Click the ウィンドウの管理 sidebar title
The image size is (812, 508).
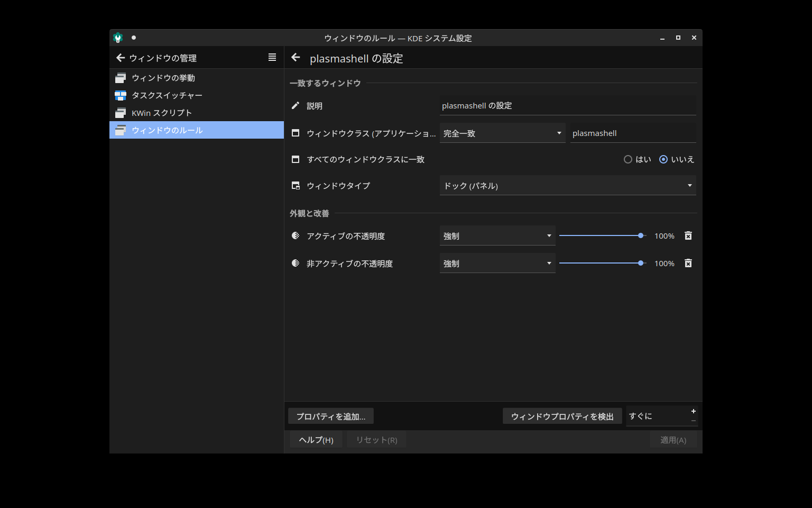tap(163, 58)
